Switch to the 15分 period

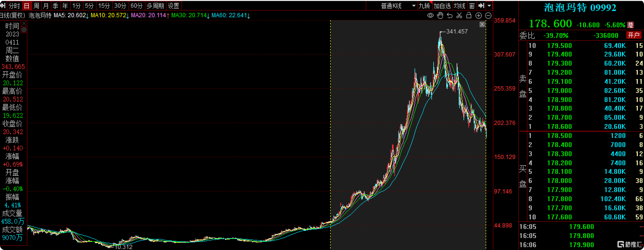tap(104, 6)
